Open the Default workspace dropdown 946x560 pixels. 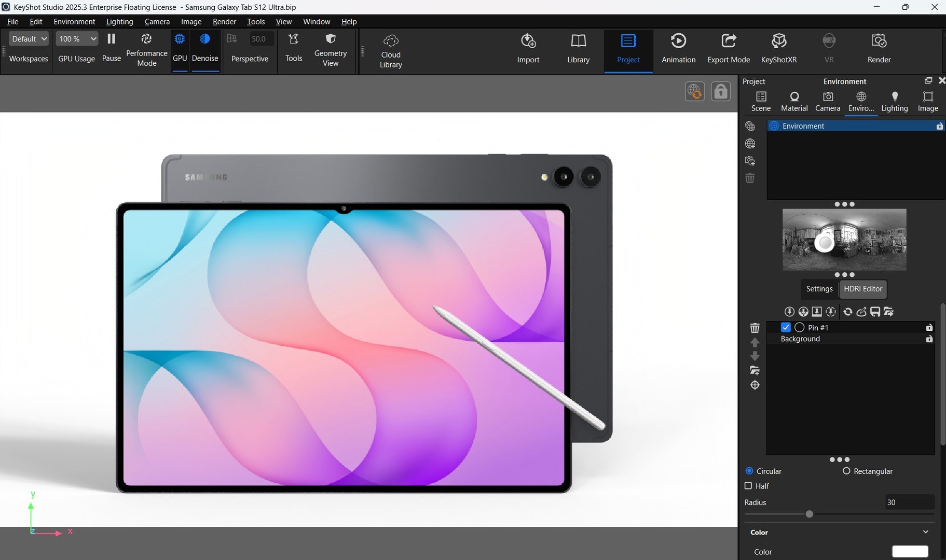click(x=29, y=39)
